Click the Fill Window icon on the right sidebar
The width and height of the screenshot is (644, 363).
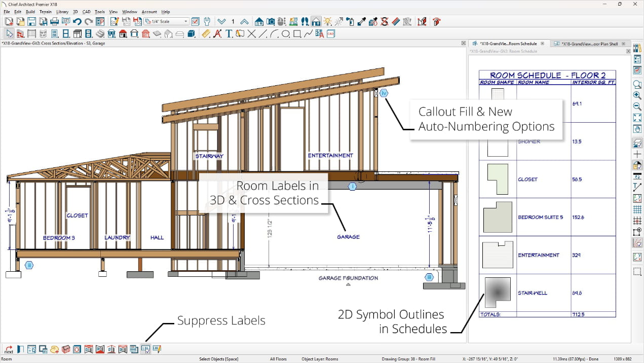click(637, 118)
